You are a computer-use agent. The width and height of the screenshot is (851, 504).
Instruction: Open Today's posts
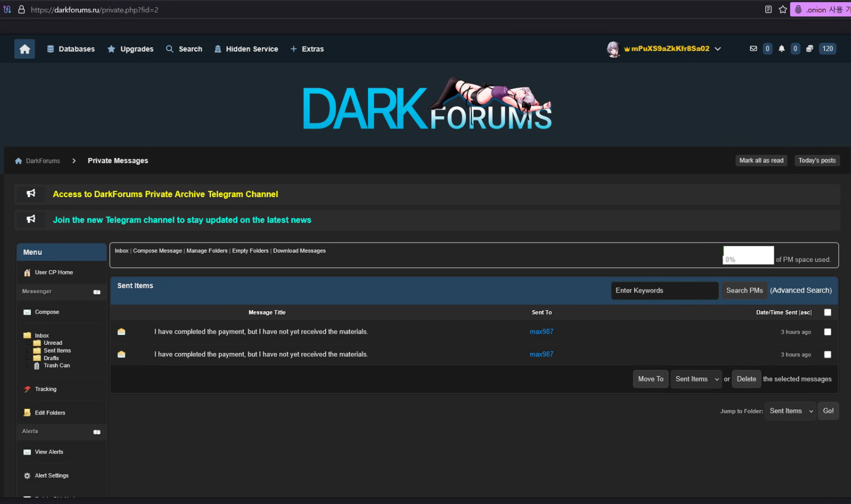click(x=817, y=160)
